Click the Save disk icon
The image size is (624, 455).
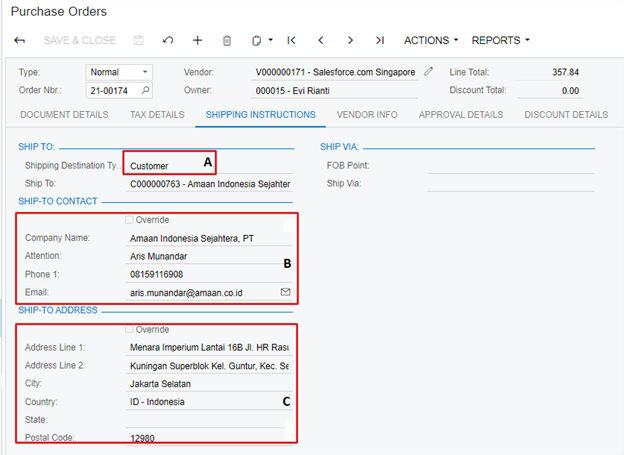pos(138,40)
